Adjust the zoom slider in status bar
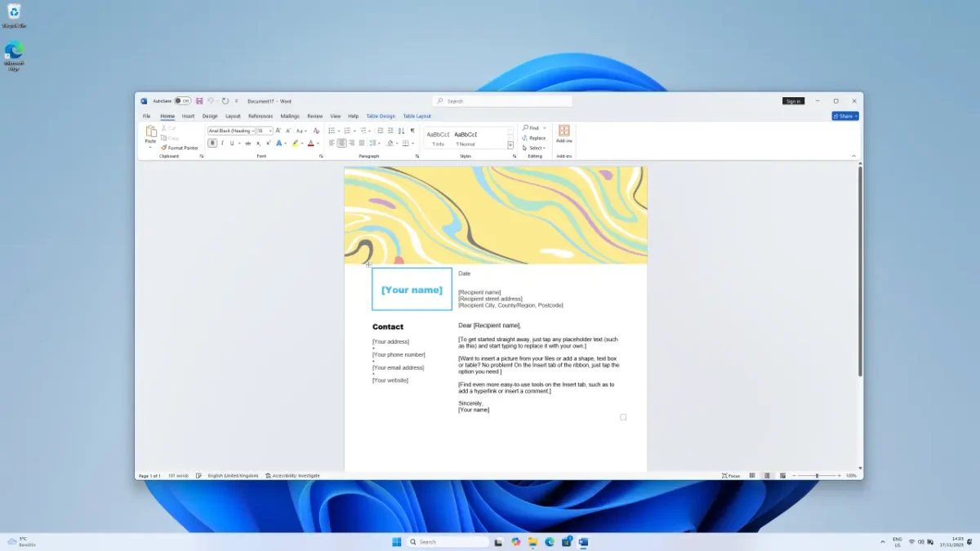The image size is (980, 551). pyautogui.click(x=817, y=475)
